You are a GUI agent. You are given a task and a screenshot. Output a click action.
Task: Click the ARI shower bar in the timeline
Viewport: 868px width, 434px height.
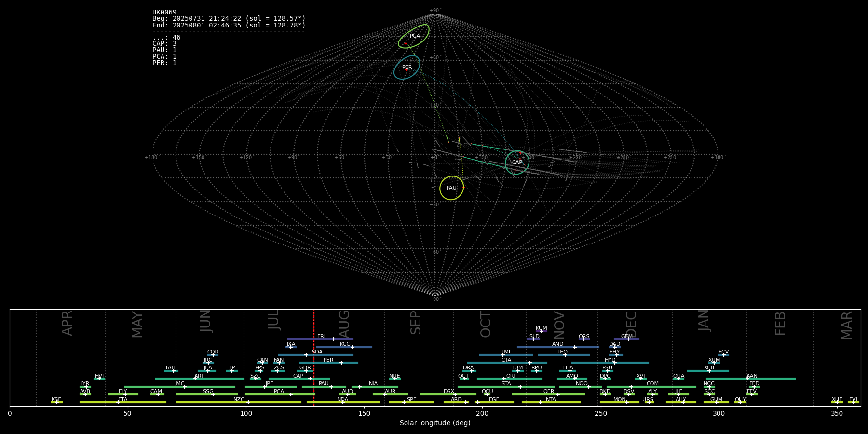tap(200, 379)
